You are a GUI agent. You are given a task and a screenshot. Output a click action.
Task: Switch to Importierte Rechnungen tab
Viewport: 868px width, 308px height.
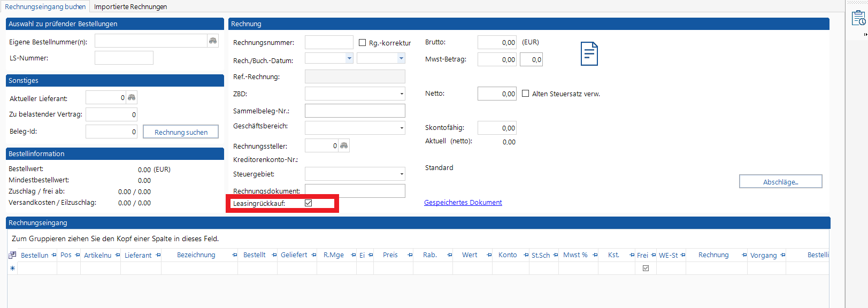click(x=130, y=6)
